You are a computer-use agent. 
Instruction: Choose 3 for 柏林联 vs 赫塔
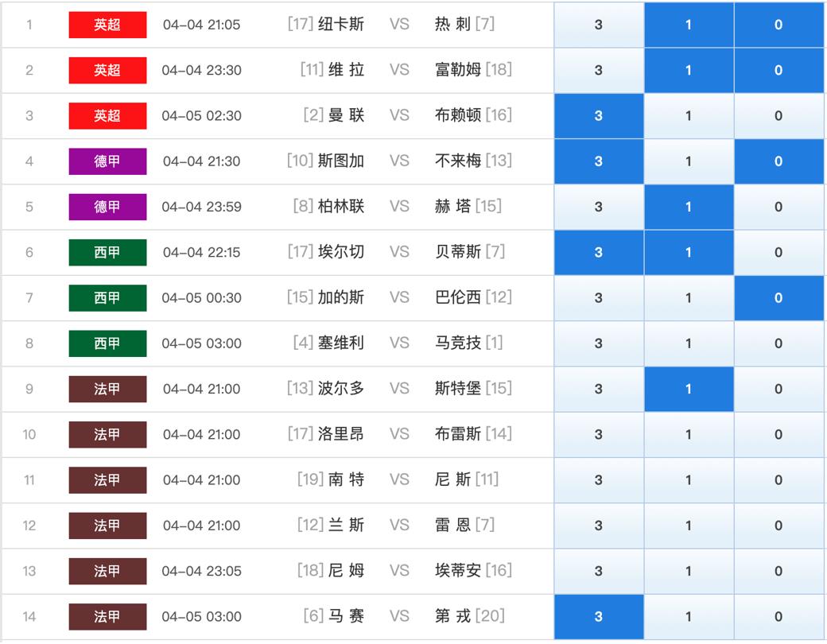coord(599,207)
